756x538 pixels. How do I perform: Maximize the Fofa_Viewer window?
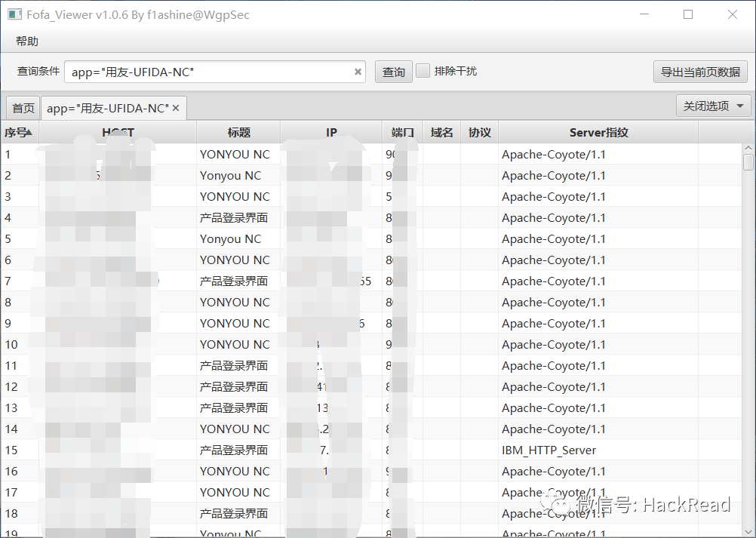[688, 14]
